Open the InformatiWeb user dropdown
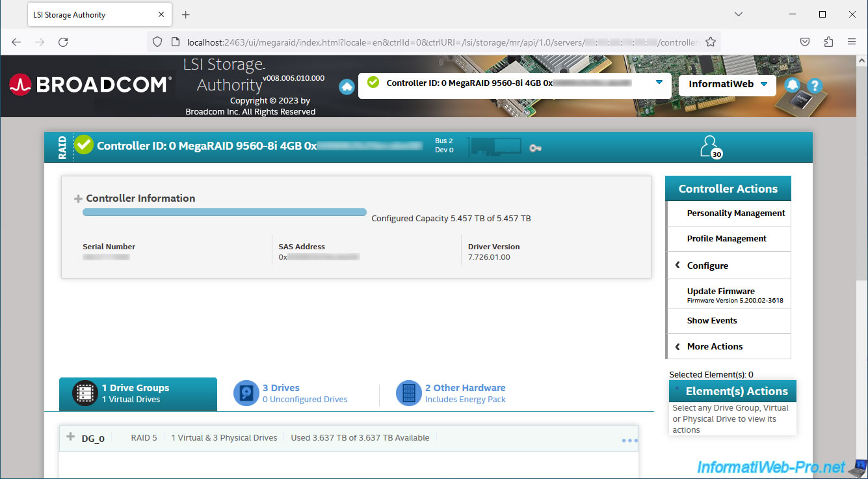868x479 pixels. [x=728, y=84]
